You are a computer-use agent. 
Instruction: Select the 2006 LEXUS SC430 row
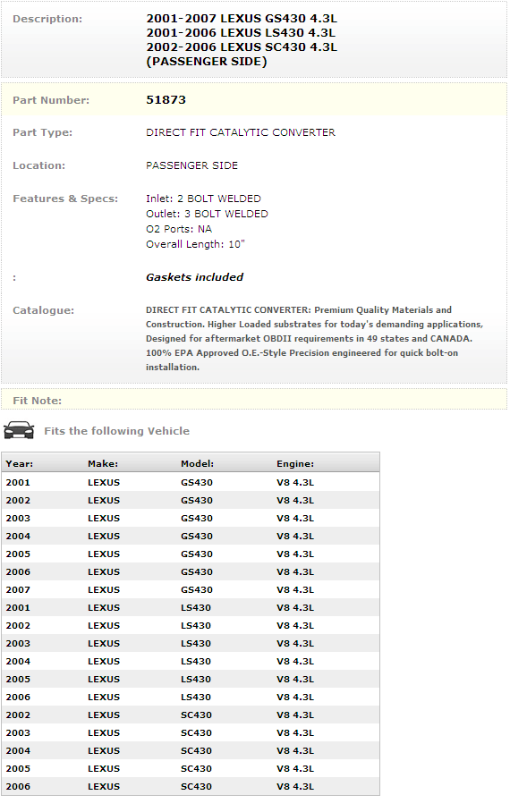coord(191,786)
